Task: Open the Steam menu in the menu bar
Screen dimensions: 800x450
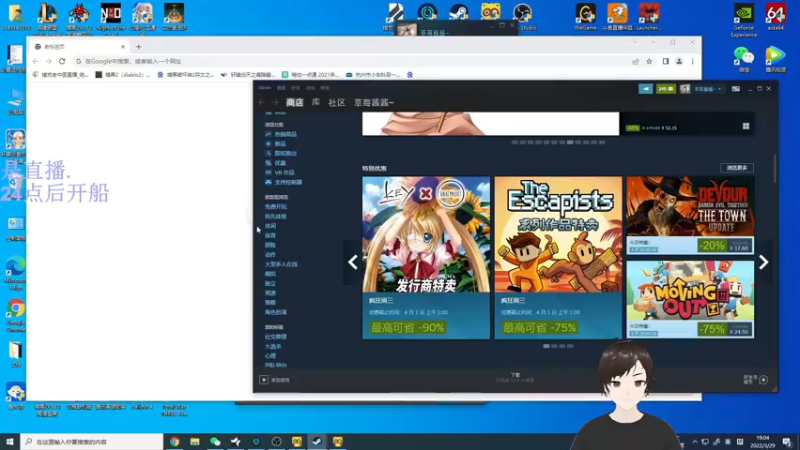Action: click(264, 88)
